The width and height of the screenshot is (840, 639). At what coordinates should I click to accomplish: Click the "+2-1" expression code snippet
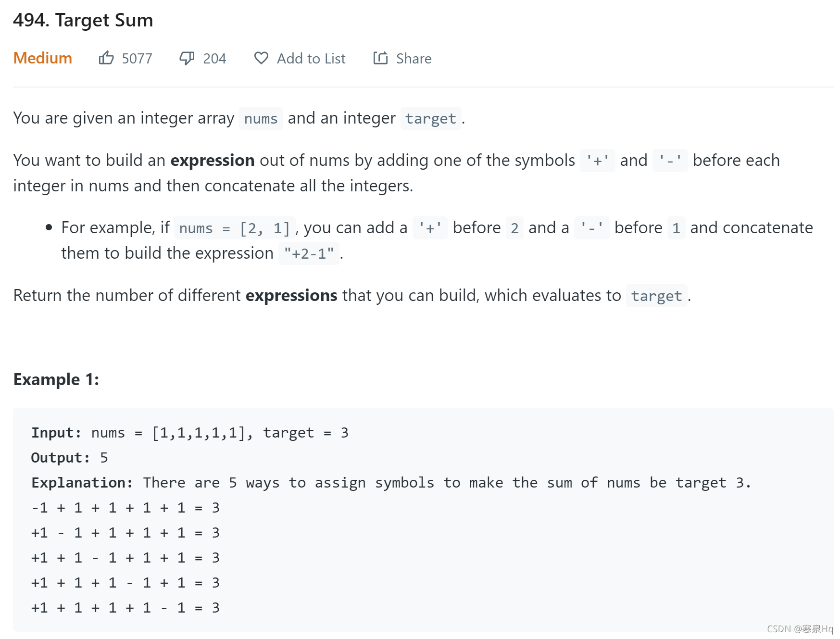[309, 253]
